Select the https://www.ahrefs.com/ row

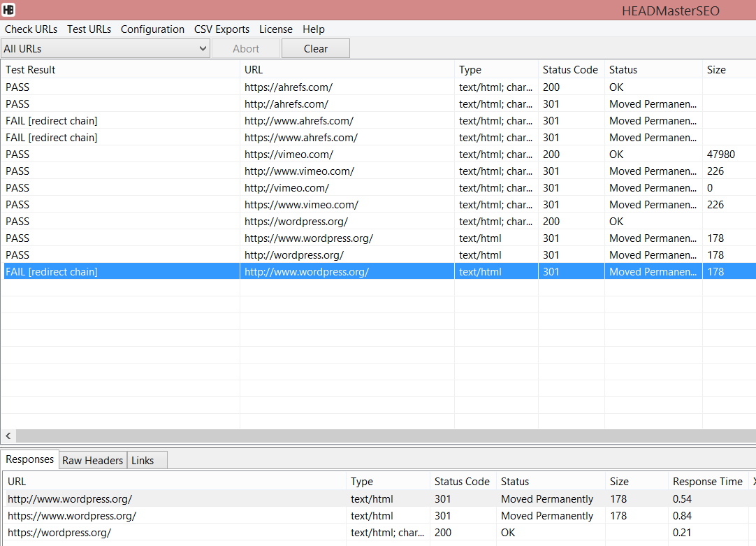pyautogui.click(x=379, y=138)
